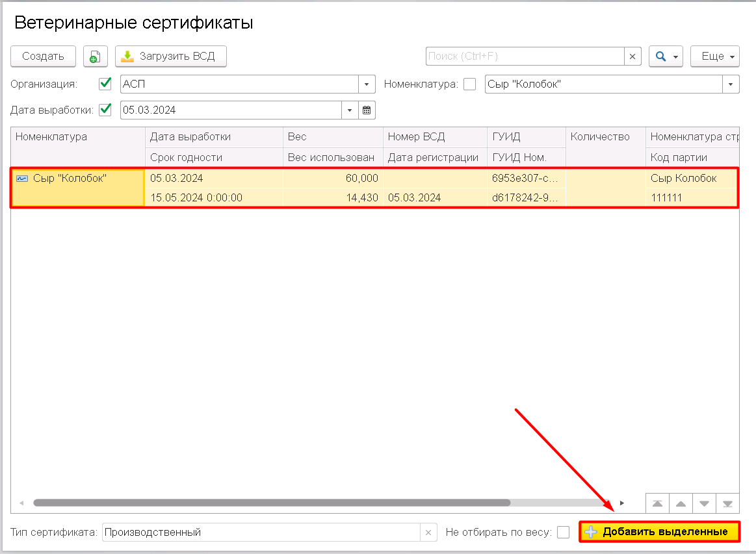Click the Поиск search input field
Viewport: 756px width, 554px height.
pos(525,57)
